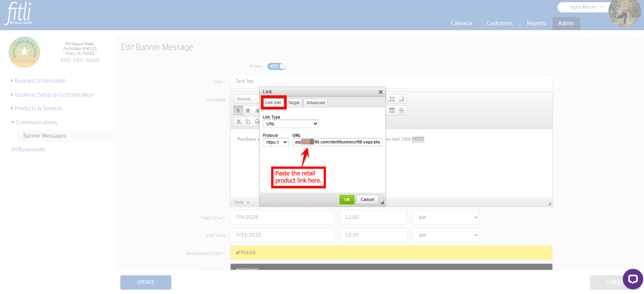This screenshot has width=644, height=294.
Task: Open the Protocol https:// dropdown
Action: 276,142
